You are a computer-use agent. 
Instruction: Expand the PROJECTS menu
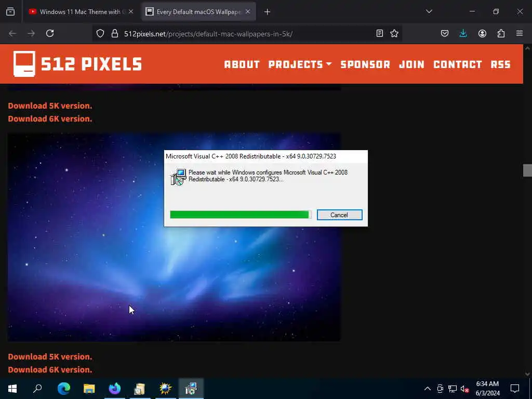tap(300, 64)
